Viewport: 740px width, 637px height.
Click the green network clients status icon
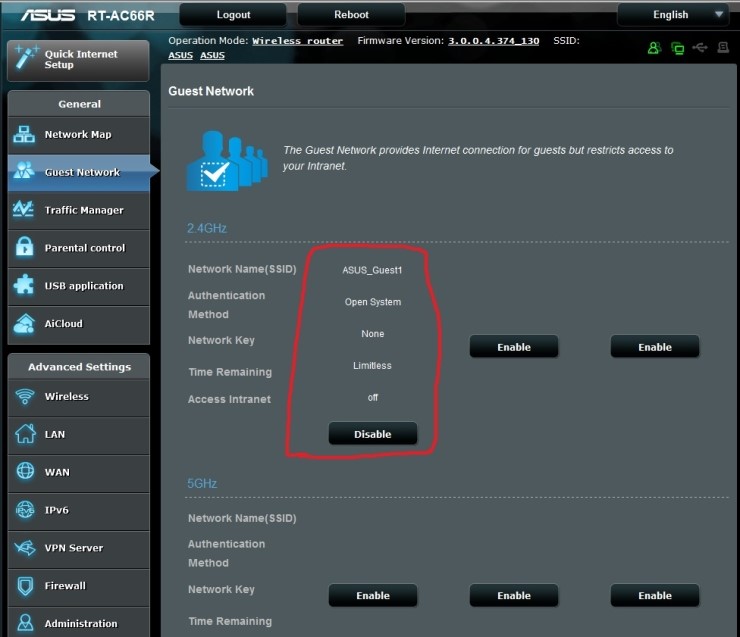pyautogui.click(x=678, y=47)
